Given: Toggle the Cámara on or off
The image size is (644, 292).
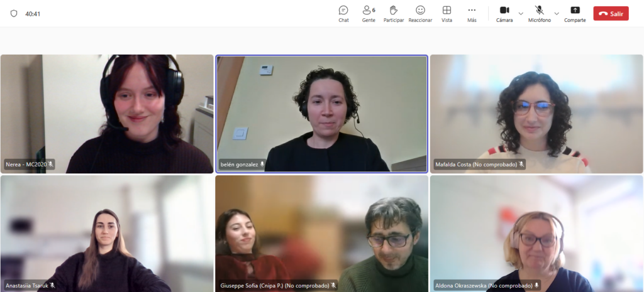Looking at the screenshot, I should coord(504,13).
